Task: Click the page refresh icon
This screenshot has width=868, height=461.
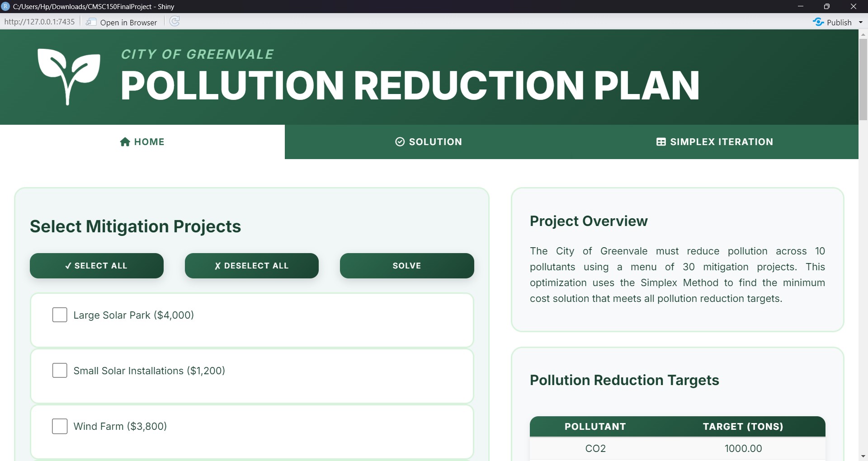Action: coord(175,21)
